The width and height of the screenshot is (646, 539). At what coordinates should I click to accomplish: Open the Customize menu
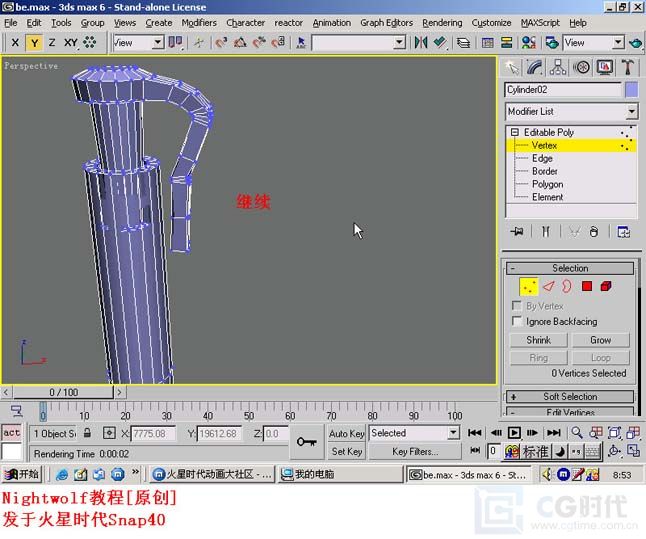click(x=491, y=23)
